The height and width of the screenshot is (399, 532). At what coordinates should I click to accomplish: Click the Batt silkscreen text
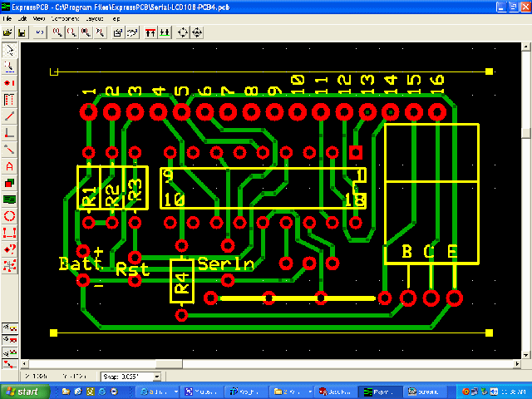[81, 264]
